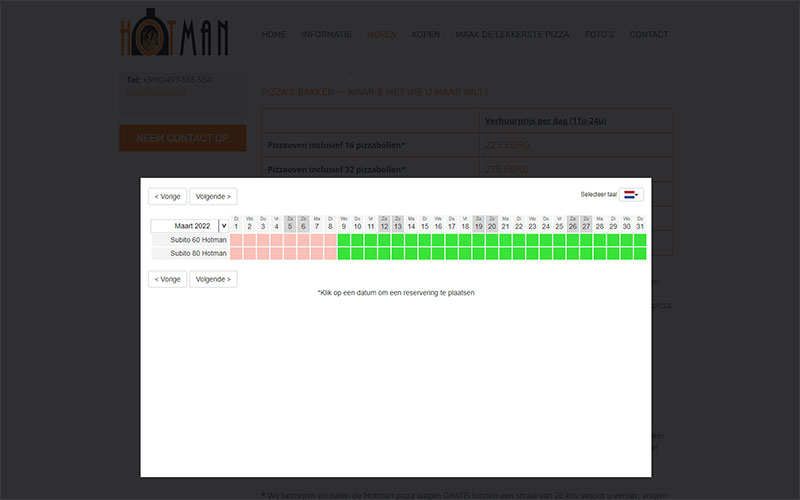Click the Subito 60 Hotman row label
The width and height of the screenshot is (800, 500).
pos(190,240)
